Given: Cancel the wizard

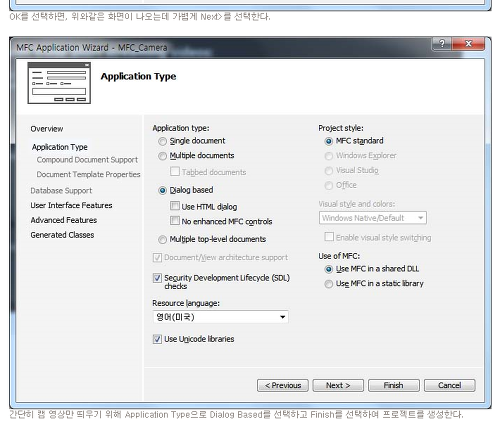Looking at the screenshot, I should [x=450, y=385].
